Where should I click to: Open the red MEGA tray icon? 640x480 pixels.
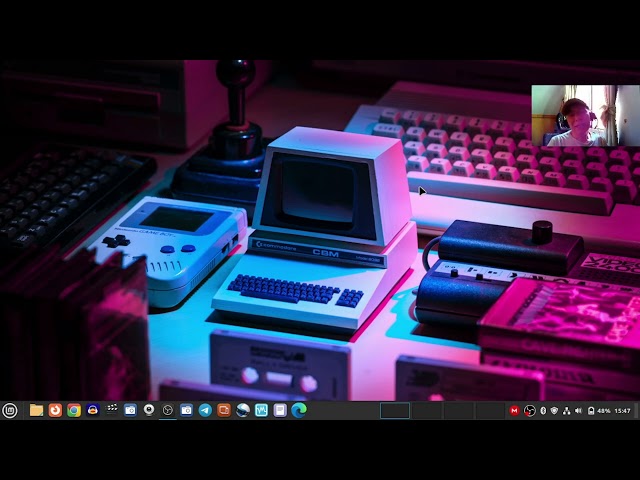click(x=514, y=411)
